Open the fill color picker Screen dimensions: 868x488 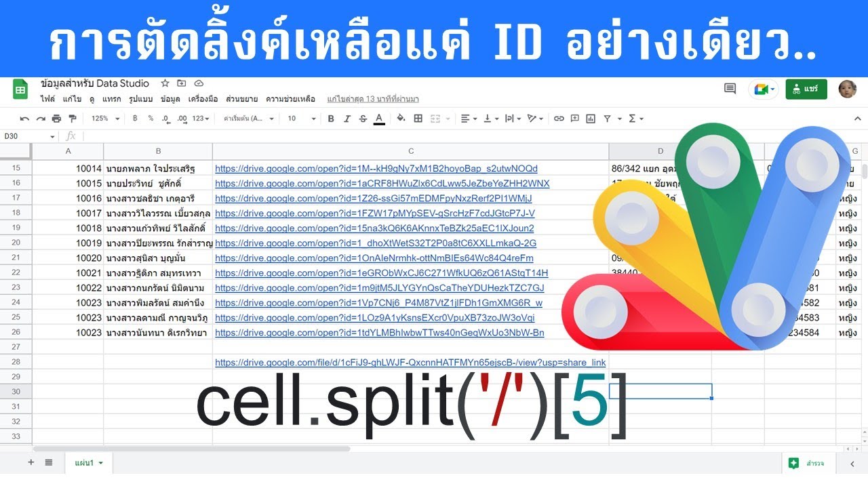[x=401, y=119]
